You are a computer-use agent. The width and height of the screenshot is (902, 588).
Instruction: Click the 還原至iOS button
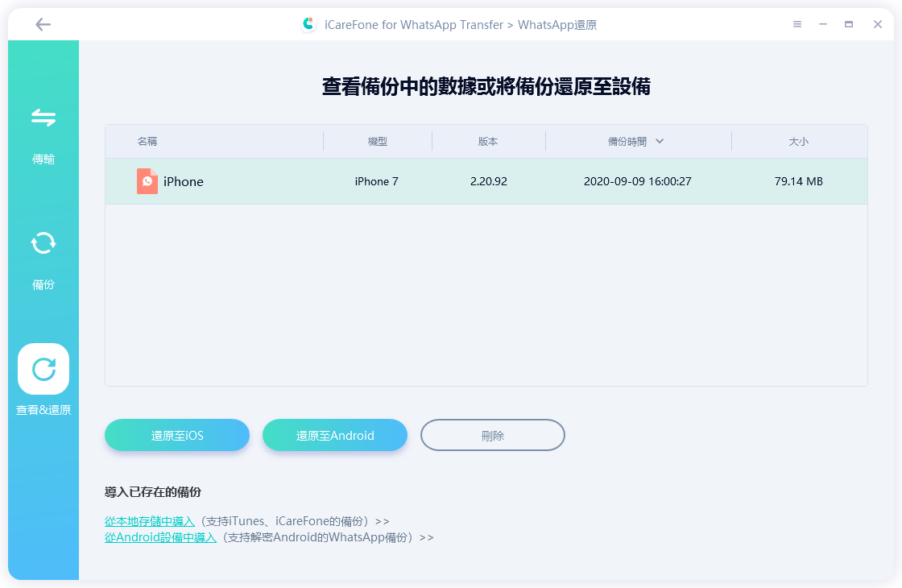[x=177, y=435]
